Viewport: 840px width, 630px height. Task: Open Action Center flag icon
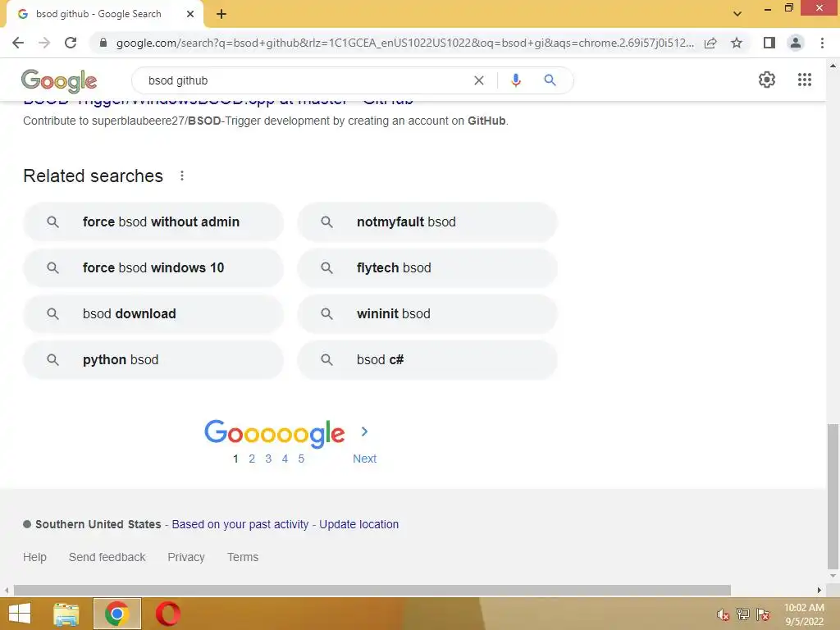(763, 614)
